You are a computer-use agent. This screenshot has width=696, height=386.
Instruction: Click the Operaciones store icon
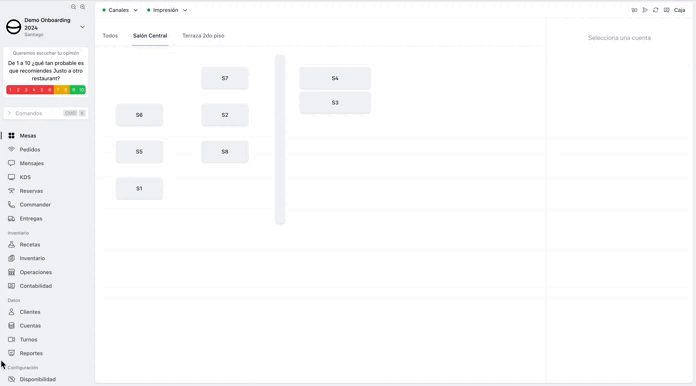(12, 272)
